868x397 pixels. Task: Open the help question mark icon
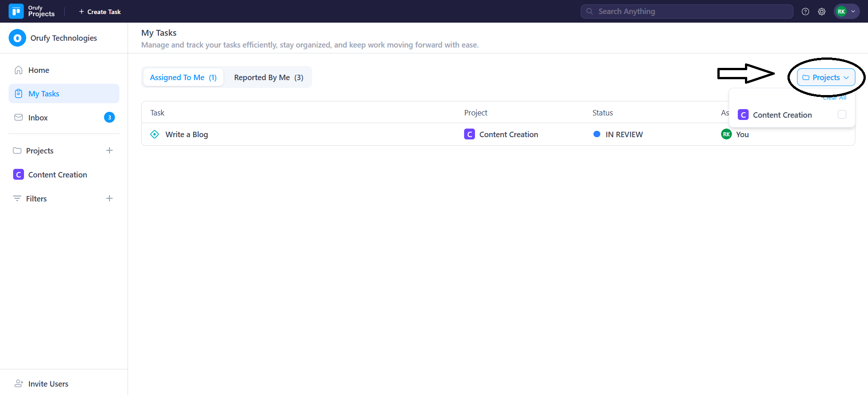805,12
